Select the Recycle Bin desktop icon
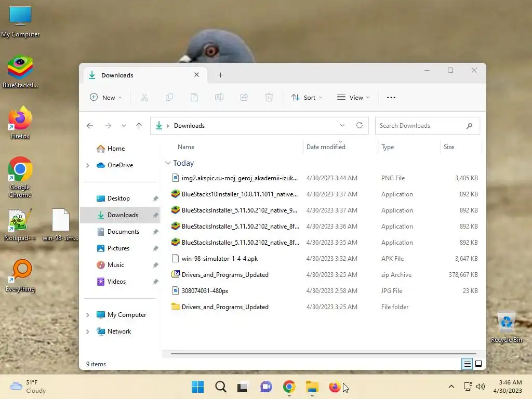 (x=506, y=327)
